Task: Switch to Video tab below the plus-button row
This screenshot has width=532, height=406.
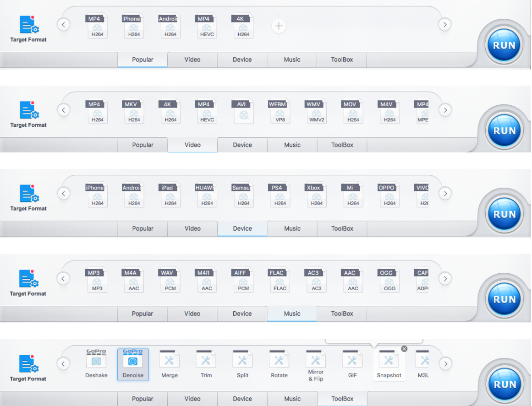Action: (192, 60)
